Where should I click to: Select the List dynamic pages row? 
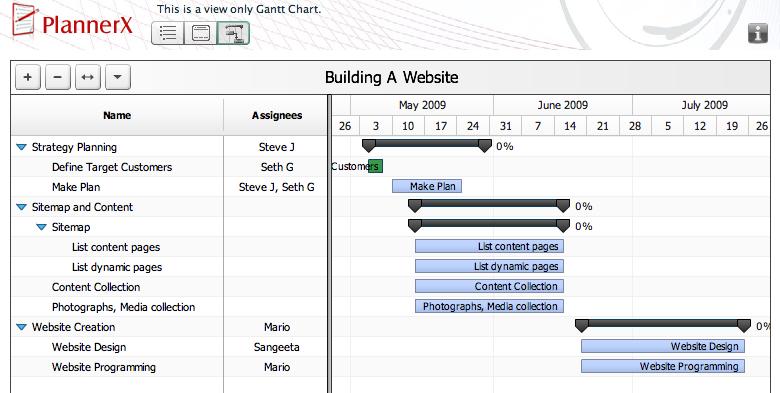169,267
